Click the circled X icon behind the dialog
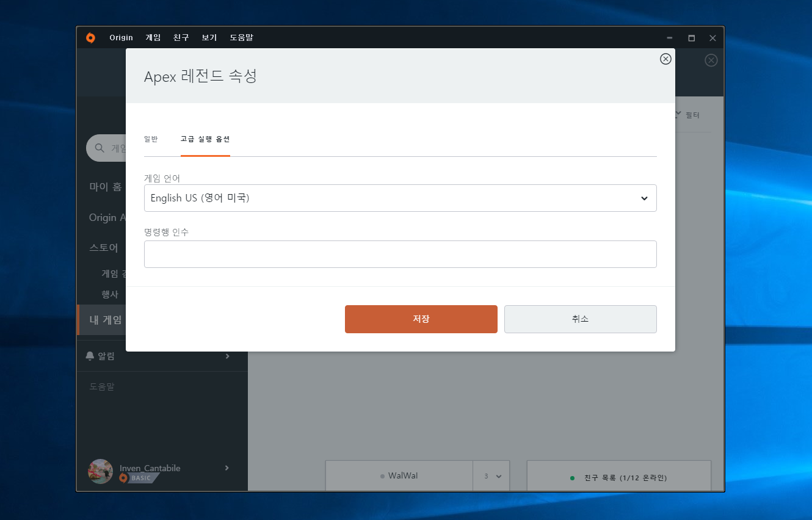The height and width of the screenshot is (520, 812). pyautogui.click(x=711, y=60)
